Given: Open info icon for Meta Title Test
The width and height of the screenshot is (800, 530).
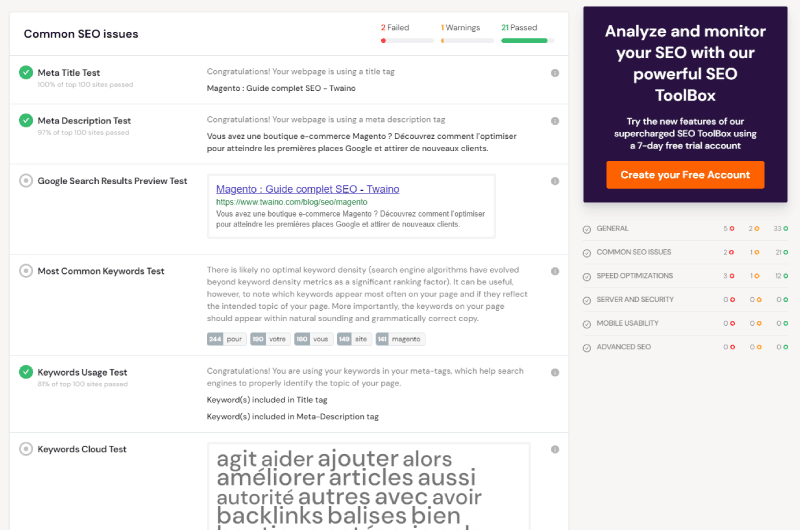Looking at the screenshot, I should pos(555,73).
